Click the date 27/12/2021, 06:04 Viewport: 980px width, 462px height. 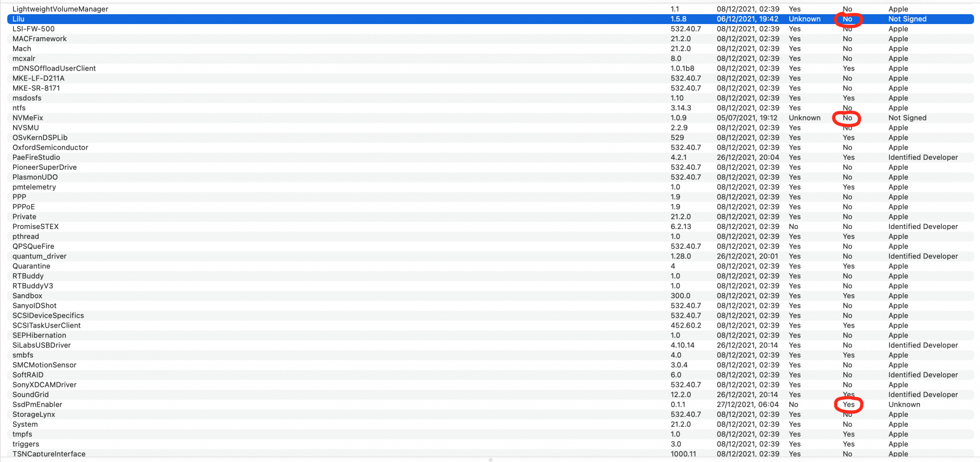[748, 405]
